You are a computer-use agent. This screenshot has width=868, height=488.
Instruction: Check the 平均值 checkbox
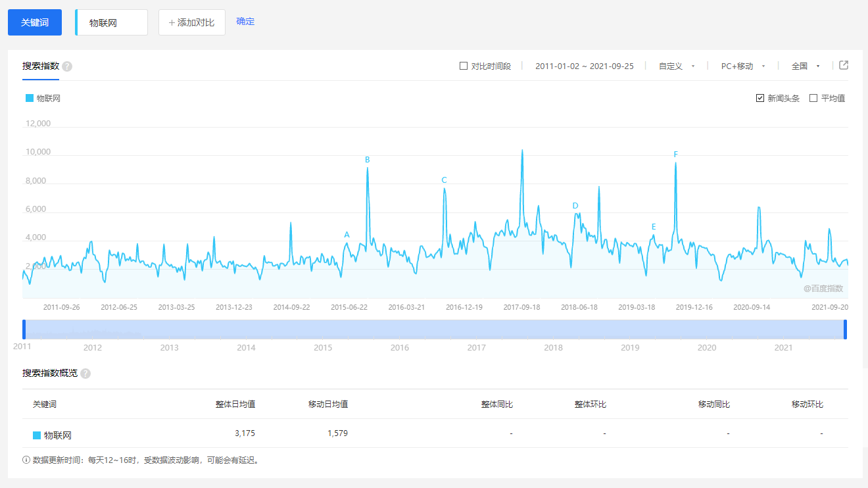pos(813,98)
